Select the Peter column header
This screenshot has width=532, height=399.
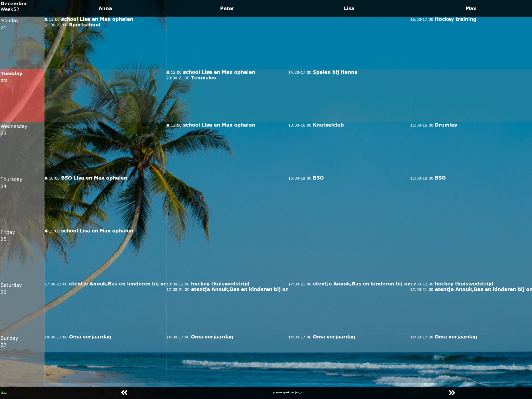point(227,8)
